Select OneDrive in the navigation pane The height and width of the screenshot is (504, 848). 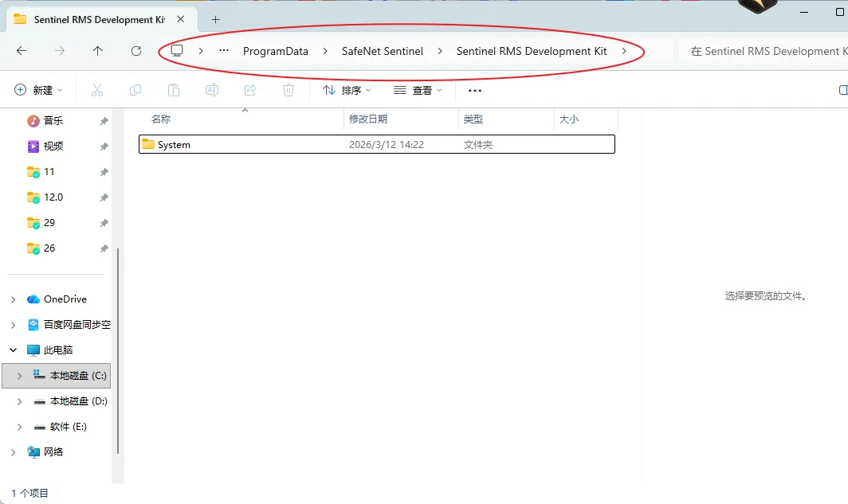point(65,299)
